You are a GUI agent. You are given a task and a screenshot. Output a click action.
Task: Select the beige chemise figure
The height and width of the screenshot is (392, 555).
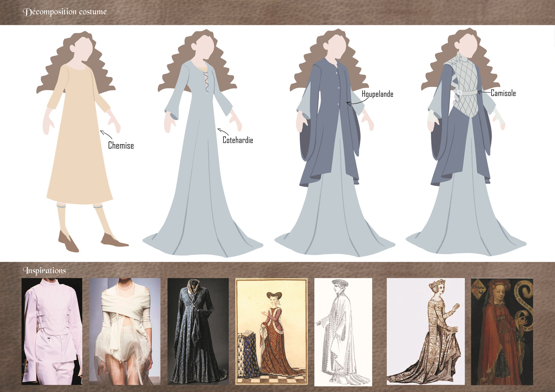[82, 141]
